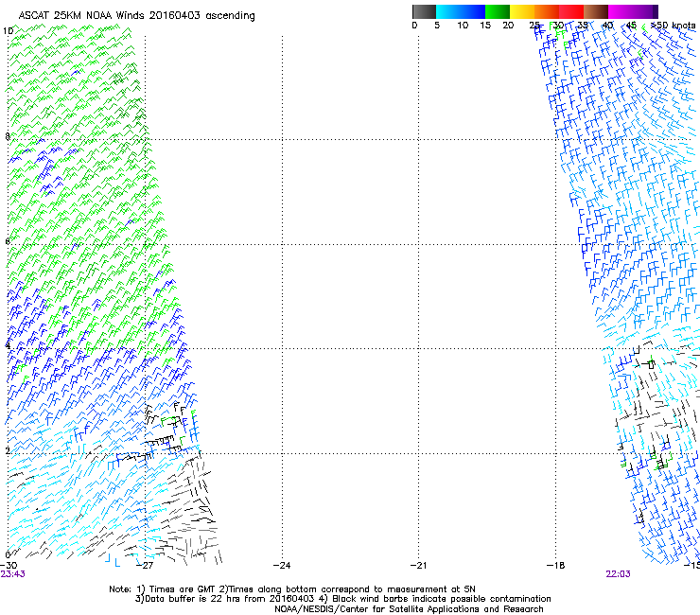Image resolution: width=700 pixels, height=615 pixels.
Task: Click the red 30-35 knots color bar segment
Action: 571,11
